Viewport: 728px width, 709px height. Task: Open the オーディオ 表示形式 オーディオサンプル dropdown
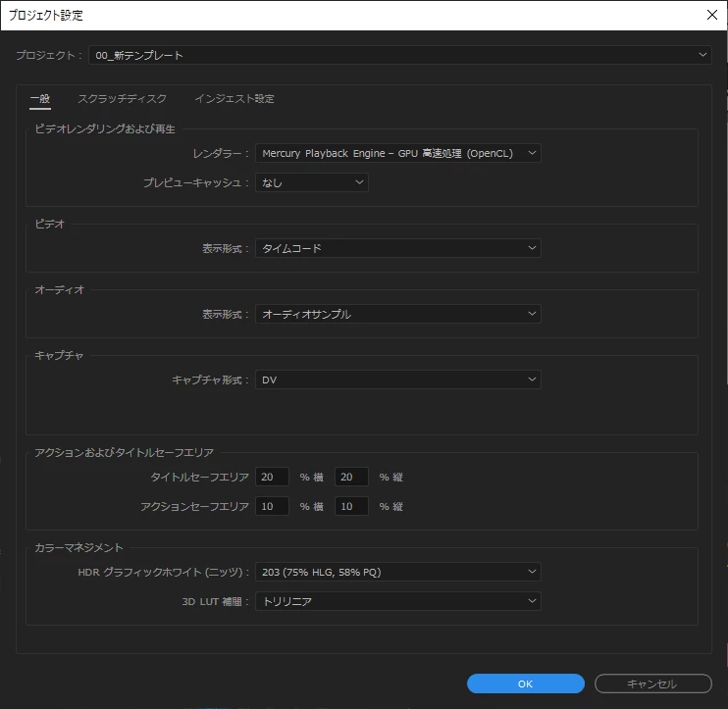pyautogui.click(x=398, y=314)
